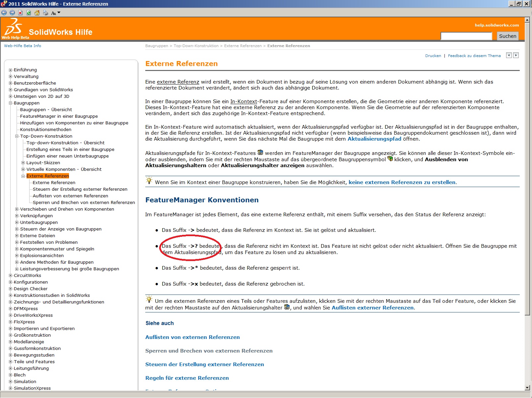Open Regeln für externe Referenzen link

point(187,378)
